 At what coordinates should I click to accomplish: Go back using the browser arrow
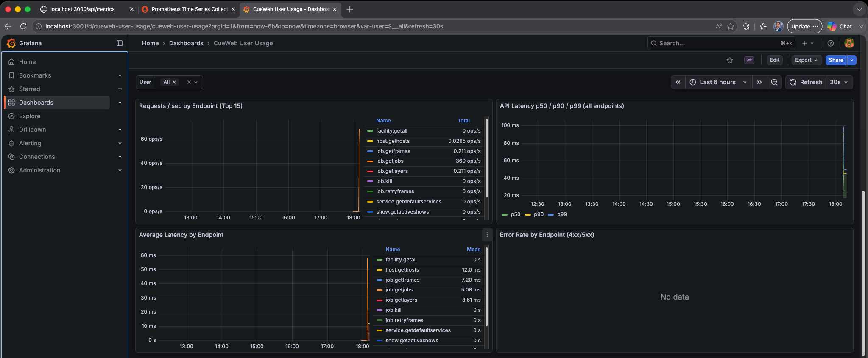coord(8,26)
